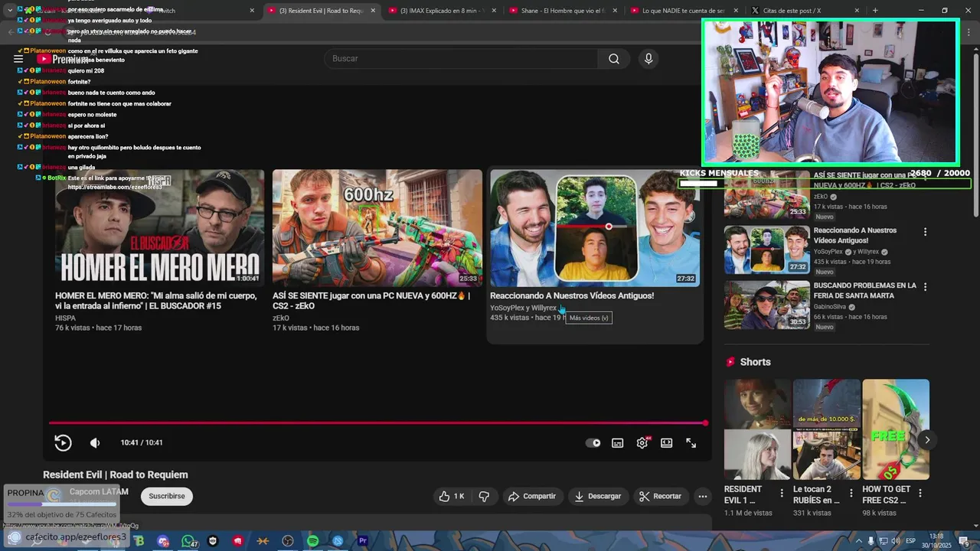
Task: Click the taskbar volume speaker icon
Action: (x=895, y=541)
